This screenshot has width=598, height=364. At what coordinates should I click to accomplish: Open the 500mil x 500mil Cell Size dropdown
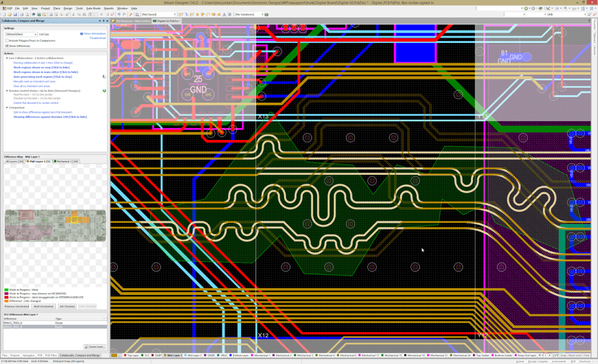click(36, 34)
